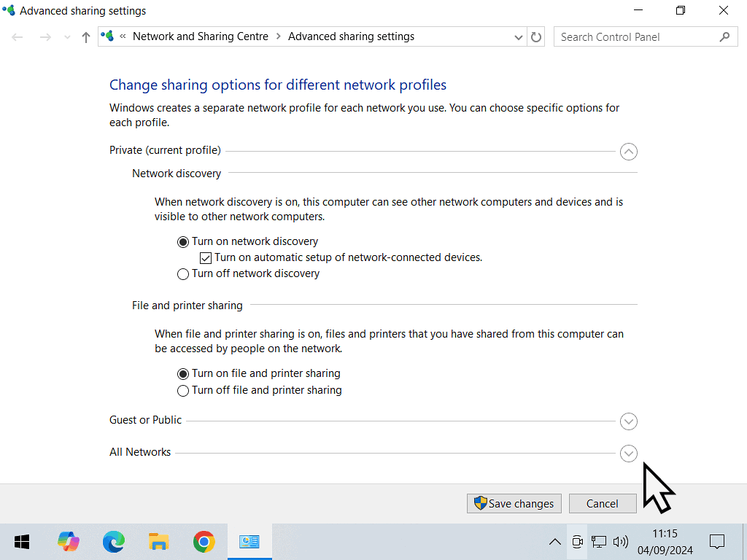Collapse the Private profile section
Viewport: 747px width, 560px height.
628,152
